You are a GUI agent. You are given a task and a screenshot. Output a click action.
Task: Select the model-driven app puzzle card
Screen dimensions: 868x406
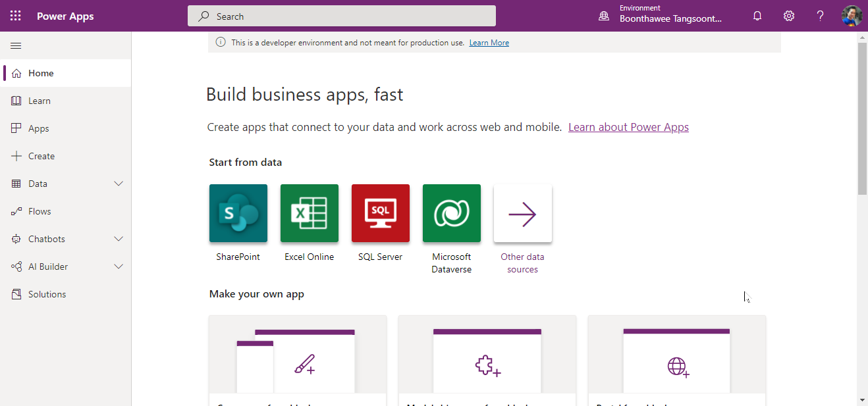(487, 361)
